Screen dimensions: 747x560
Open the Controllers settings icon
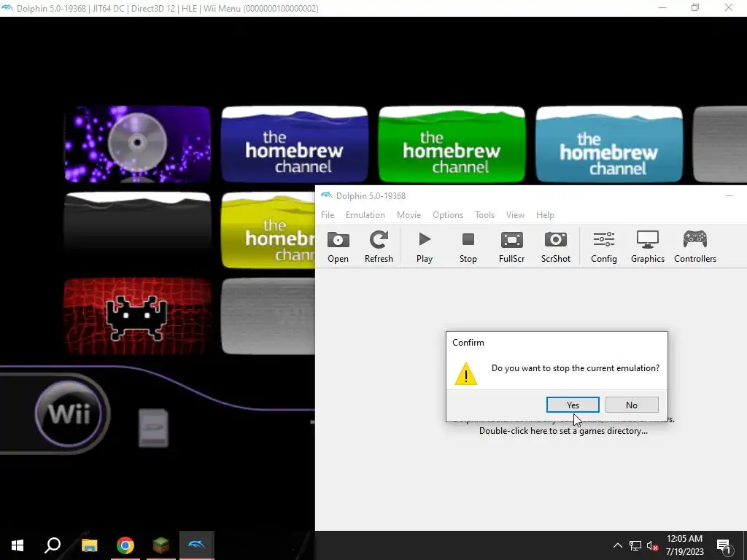[695, 246]
